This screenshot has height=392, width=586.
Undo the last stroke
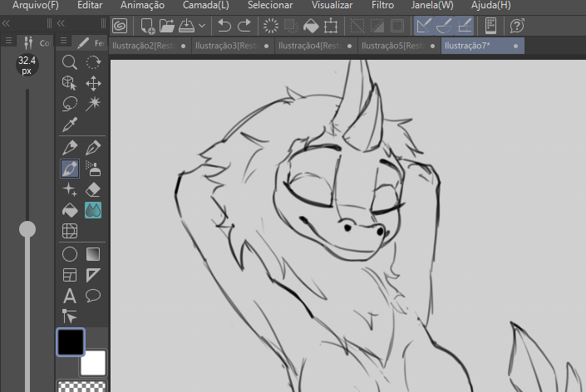click(224, 26)
